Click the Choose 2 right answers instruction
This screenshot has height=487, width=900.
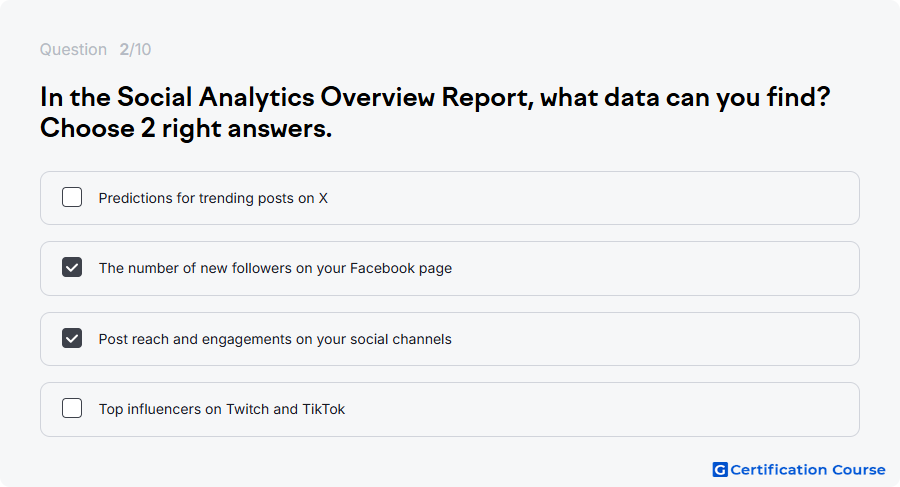[186, 127]
